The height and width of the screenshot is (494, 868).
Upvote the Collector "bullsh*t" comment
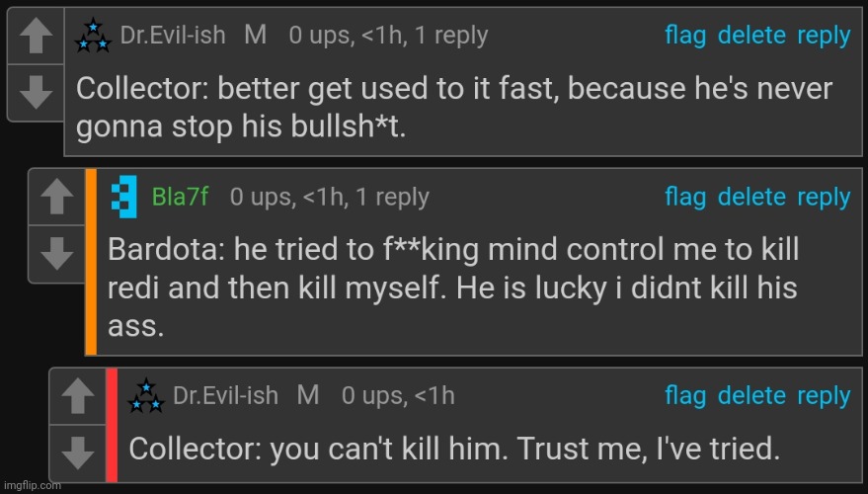[x=36, y=36]
